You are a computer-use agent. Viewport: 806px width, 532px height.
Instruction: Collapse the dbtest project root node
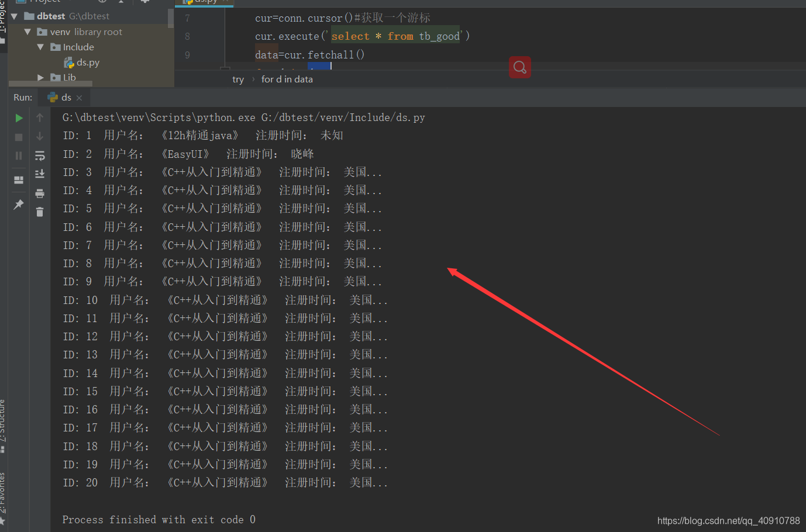click(x=14, y=16)
